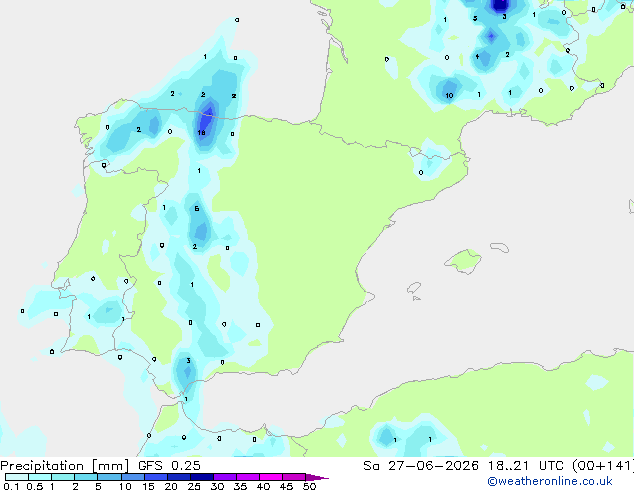Click the purple swatch between 30 and 35

click(225, 477)
